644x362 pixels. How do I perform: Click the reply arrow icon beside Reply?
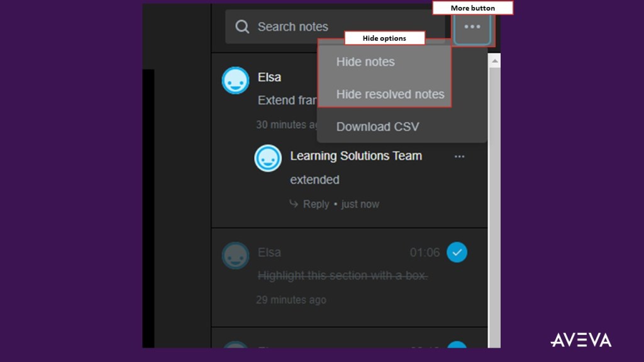click(x=294, y=204)
